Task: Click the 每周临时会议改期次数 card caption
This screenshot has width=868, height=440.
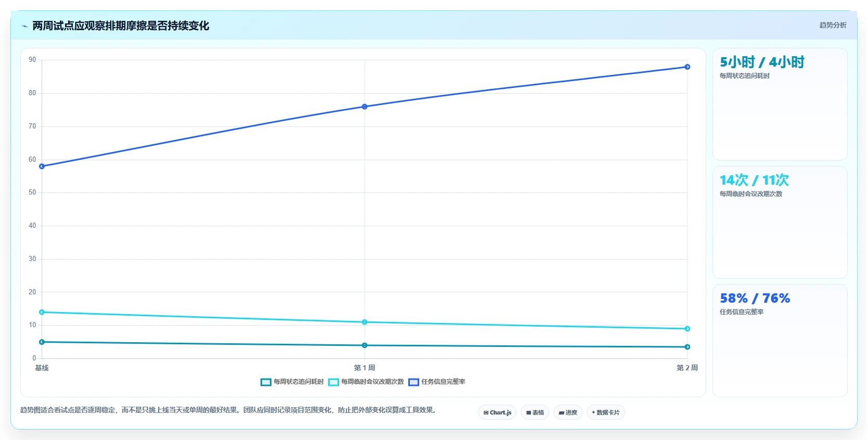Action: click(750, 194)
